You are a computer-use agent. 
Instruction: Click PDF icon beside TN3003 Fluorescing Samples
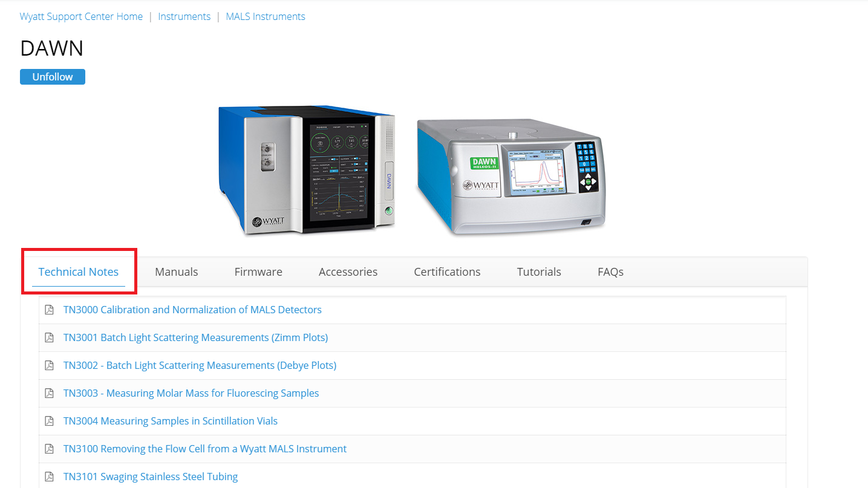[x=50, y=393]
